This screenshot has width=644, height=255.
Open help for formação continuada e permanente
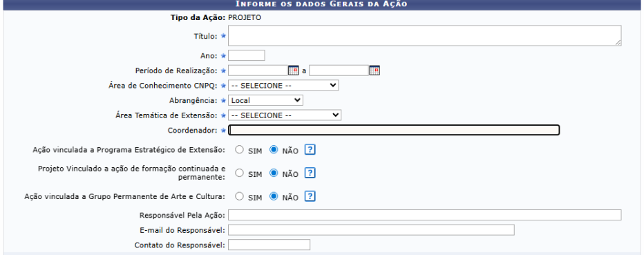(310, 173)
